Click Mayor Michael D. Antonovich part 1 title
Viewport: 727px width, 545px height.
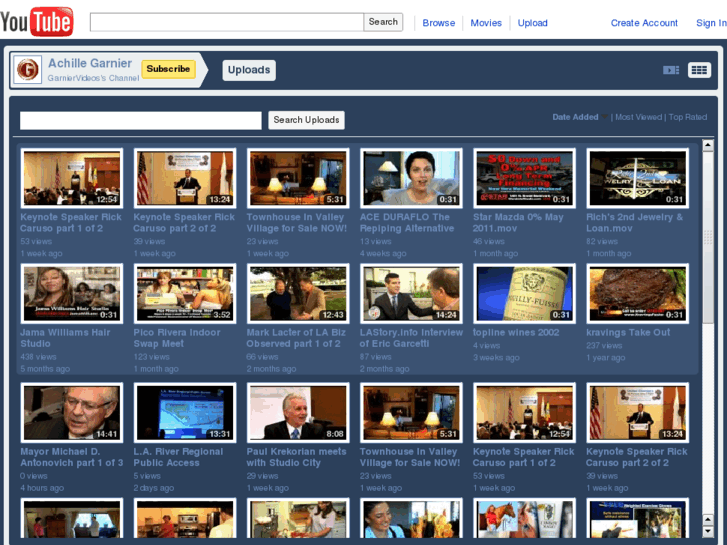point(71,457)
